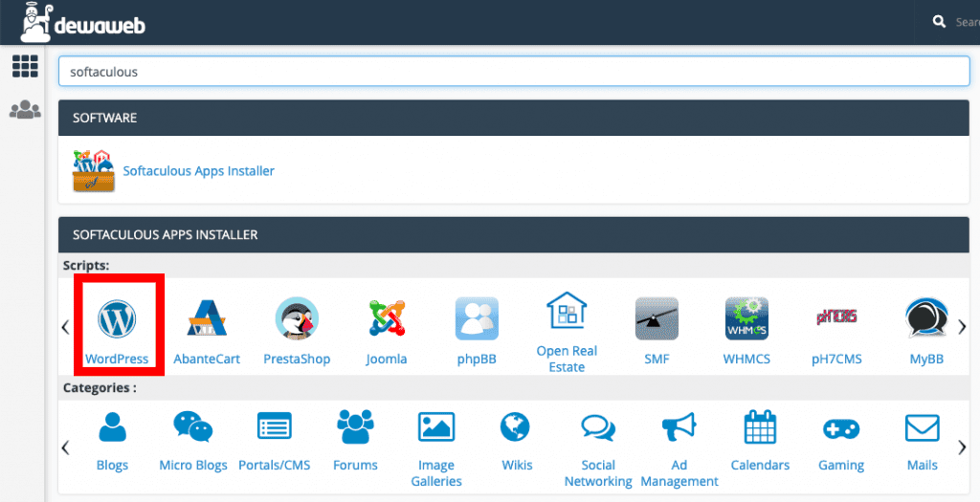Select the Image Galleries category icon
980x502 pixels.
[436, 427]
